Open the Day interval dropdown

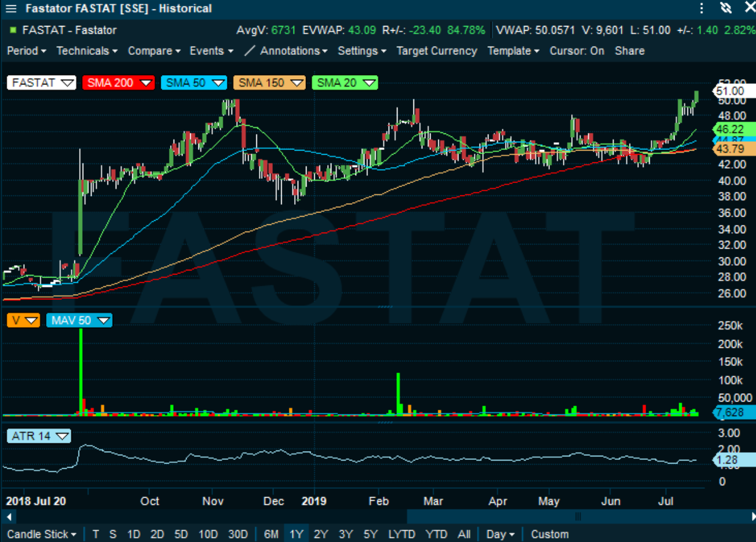(x=500, y=534)
